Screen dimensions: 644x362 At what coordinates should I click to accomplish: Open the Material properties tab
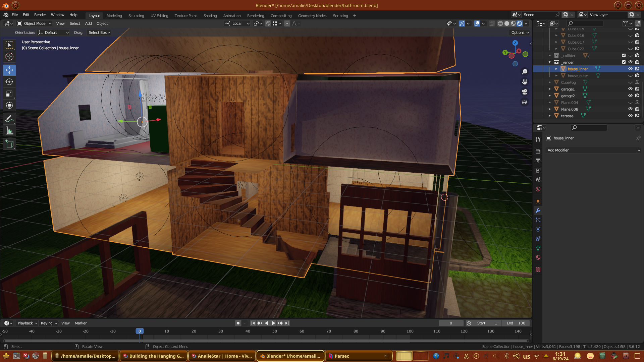click(538, 258)
